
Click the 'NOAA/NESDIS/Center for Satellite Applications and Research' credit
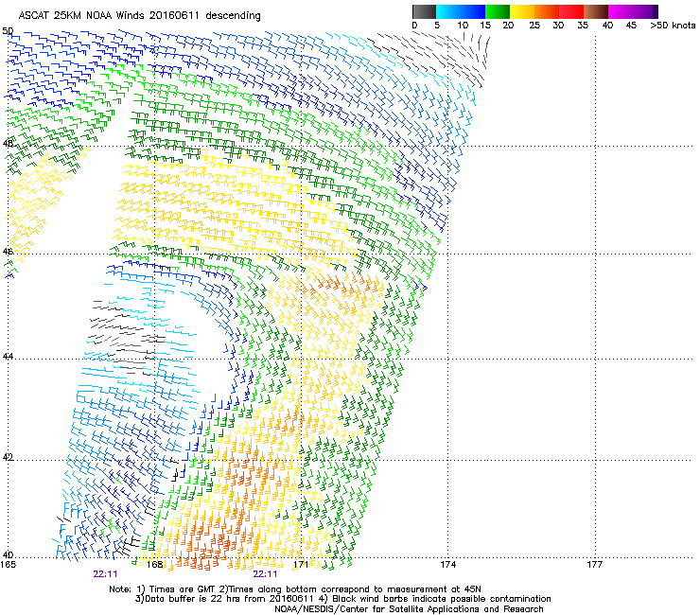tap(409, 609)
